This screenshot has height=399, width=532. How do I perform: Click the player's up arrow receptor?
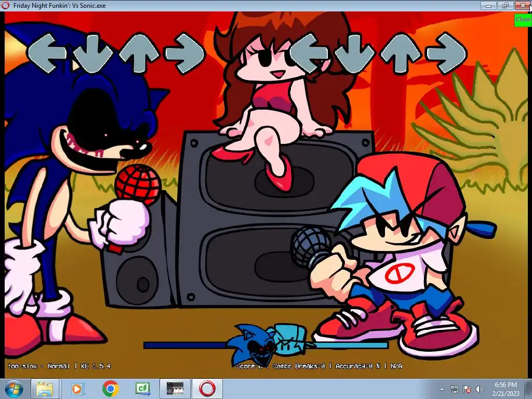(x=401, y=52)
